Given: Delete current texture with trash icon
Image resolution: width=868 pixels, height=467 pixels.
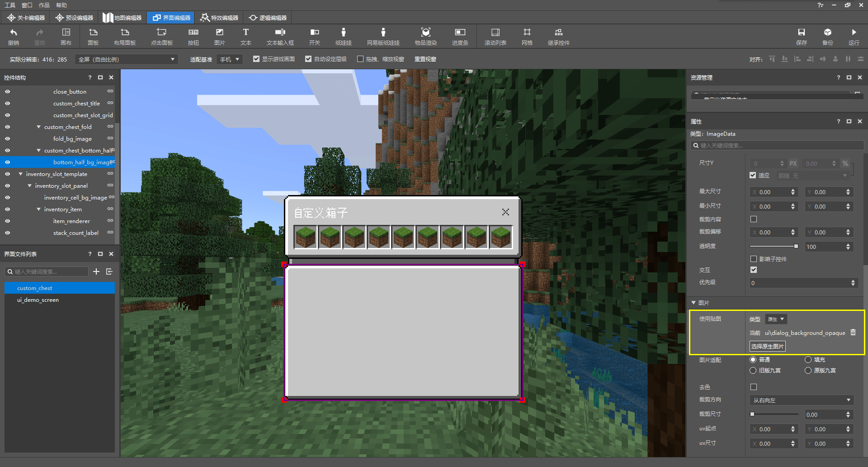Looking at the screenshot, I should (x=853, y=332).
